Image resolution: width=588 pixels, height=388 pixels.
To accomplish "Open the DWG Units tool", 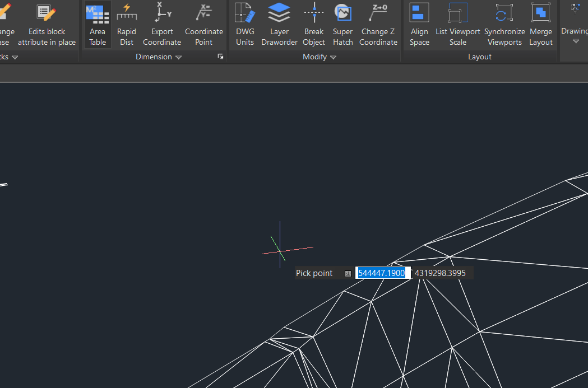I will click(x=244, y=25).
